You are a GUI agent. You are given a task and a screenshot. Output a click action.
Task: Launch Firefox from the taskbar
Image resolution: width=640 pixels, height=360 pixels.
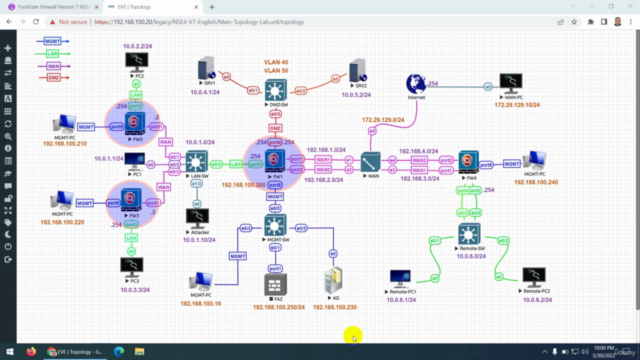pyautogui.click(x=31, y=351)
